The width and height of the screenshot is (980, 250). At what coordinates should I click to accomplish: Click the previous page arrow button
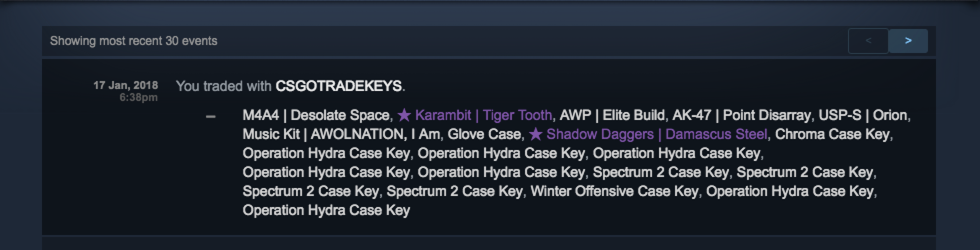click(x=868, y=41)
